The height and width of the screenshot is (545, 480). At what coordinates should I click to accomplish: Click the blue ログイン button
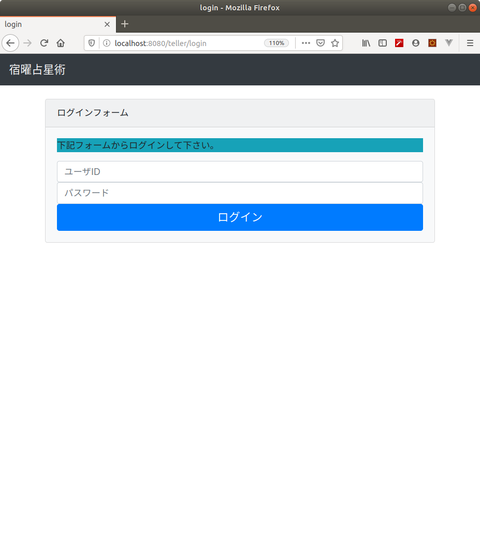point(240,217)
